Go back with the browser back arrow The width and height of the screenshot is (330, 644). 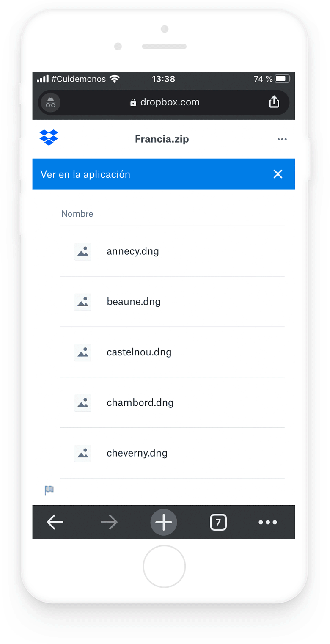coord(55,523)
